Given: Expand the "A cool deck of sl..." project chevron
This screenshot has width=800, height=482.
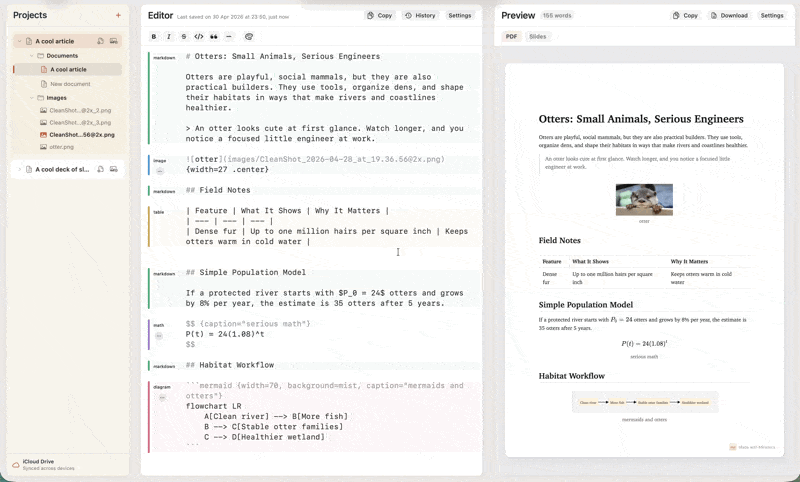Looking at the screenshot, I should coord(19,169).
